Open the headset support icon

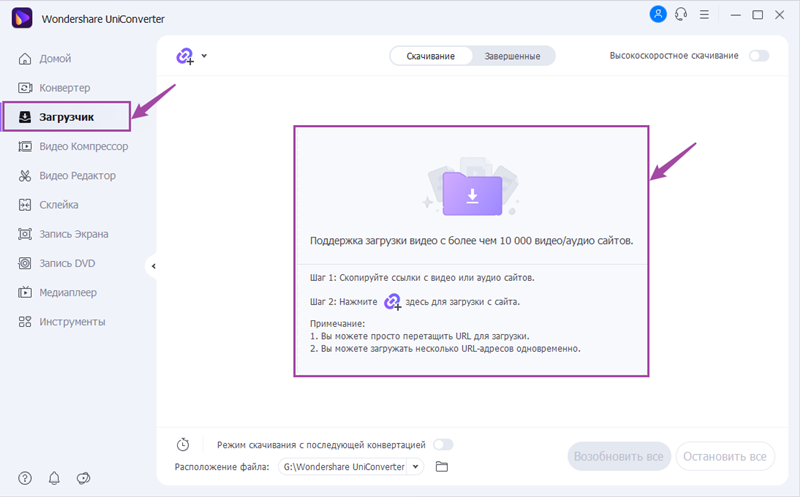pos(681,14)
